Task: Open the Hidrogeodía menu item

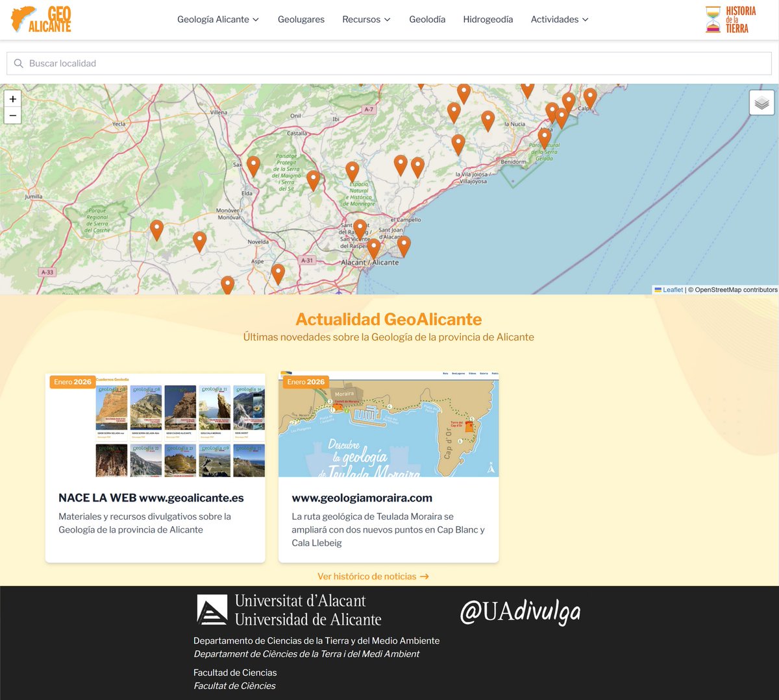Action: 488,19
